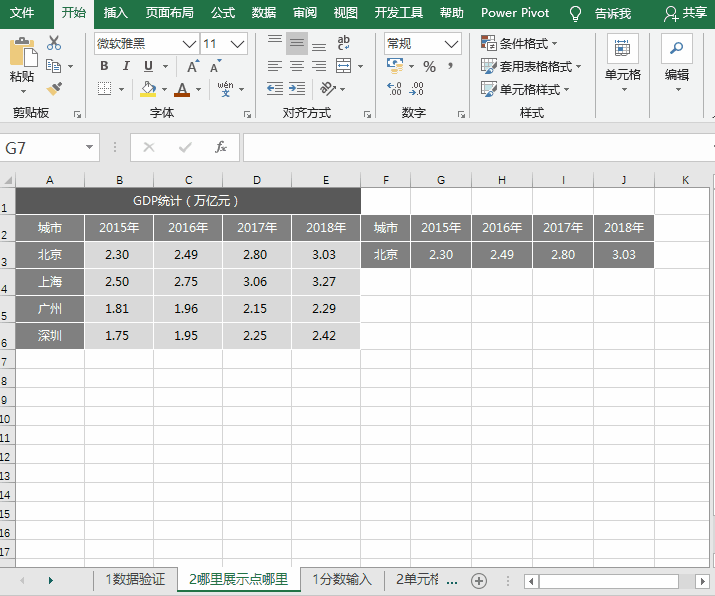Select the GDP统计 title cell
The height and width of the screenshot is (596, 715).
188,201
